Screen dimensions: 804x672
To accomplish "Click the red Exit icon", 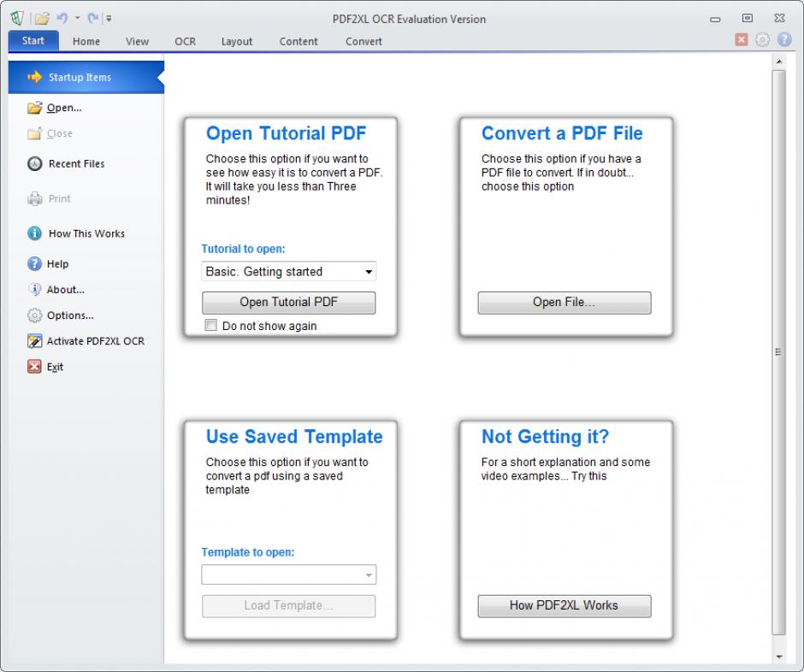I will pos(34,367).
